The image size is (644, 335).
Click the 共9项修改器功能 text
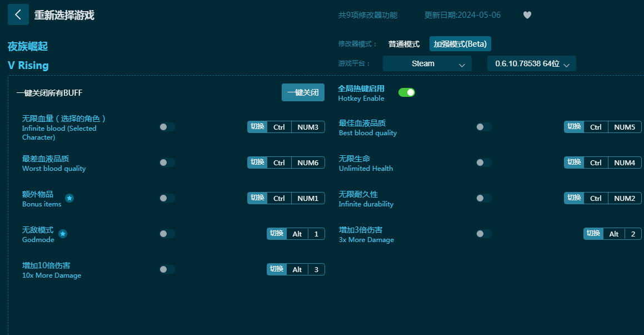click(368, 15)
